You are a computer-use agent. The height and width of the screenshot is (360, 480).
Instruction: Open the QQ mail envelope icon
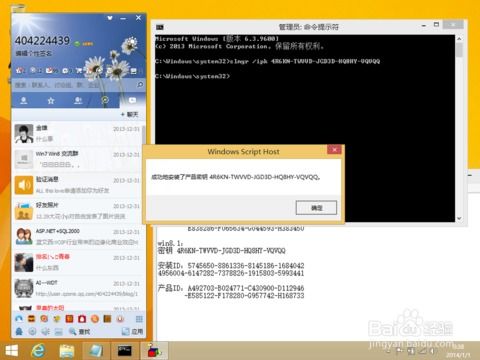pyautogui.click(x=49, y=70)
